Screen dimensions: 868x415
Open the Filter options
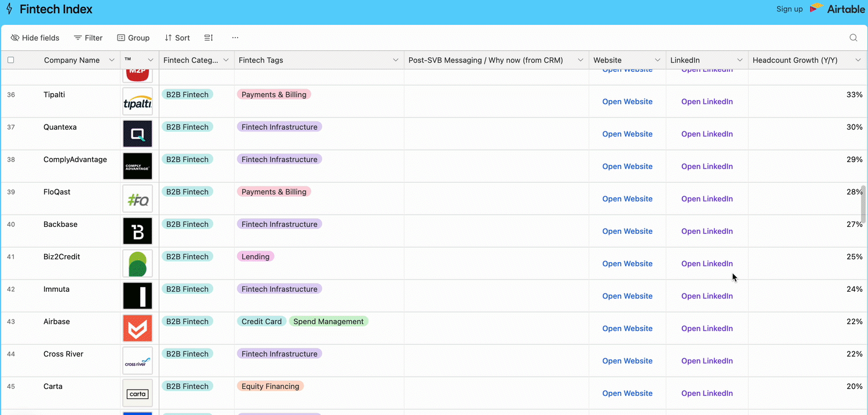click(88, 38)
